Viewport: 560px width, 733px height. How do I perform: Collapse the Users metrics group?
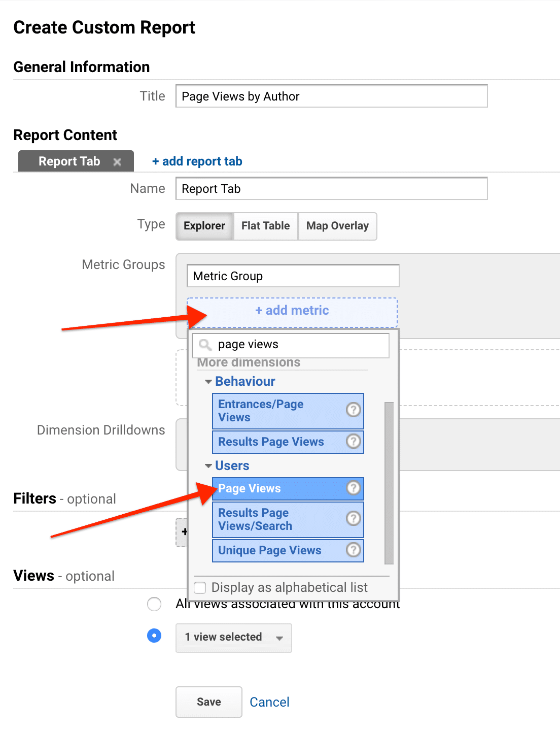pos(208,465)
